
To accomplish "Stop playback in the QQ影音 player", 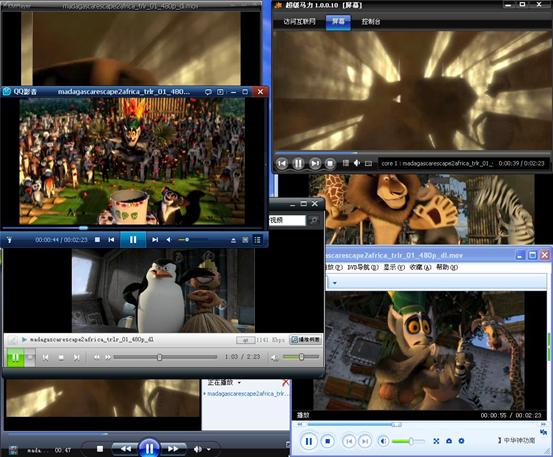I will click(97, 240).
